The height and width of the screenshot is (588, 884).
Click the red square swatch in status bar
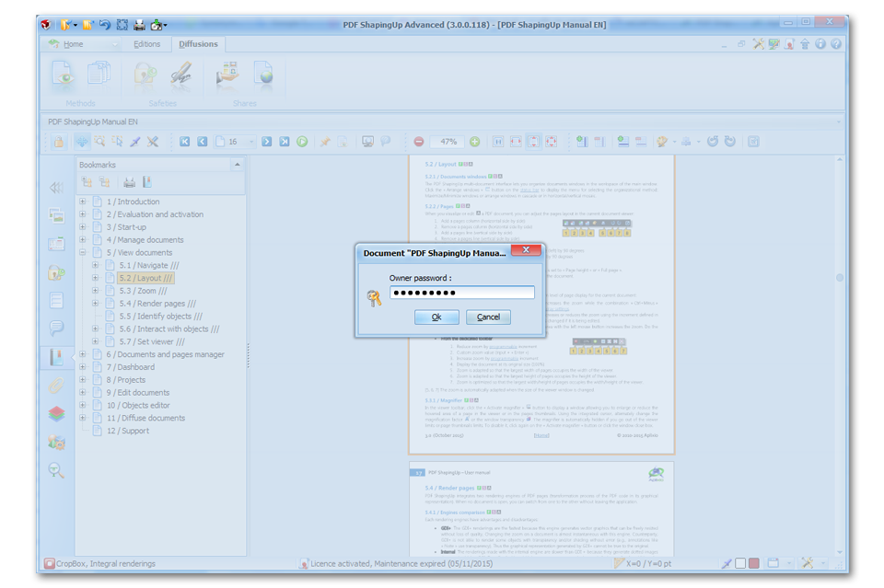point(754,563)
